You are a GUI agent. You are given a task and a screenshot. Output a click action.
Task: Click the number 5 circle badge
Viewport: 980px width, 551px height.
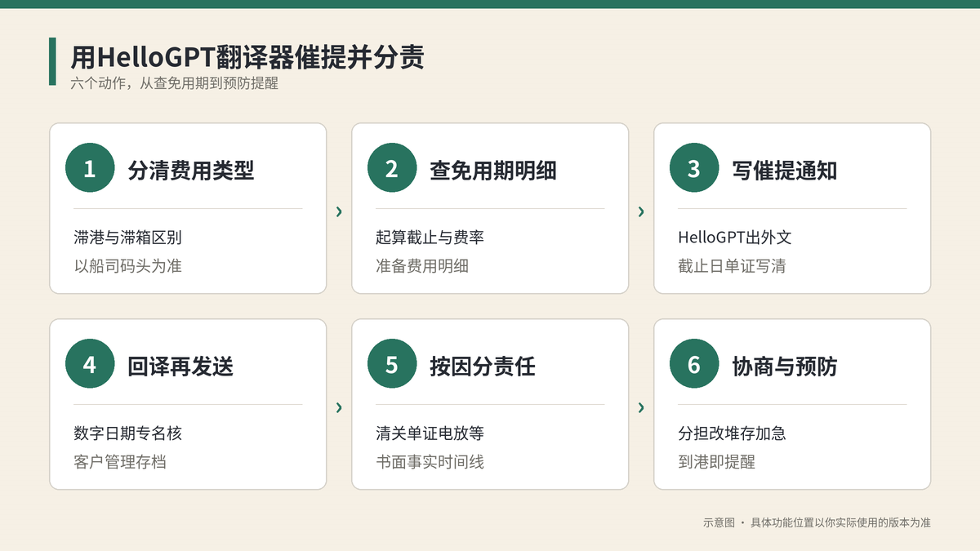pos(392,365)
